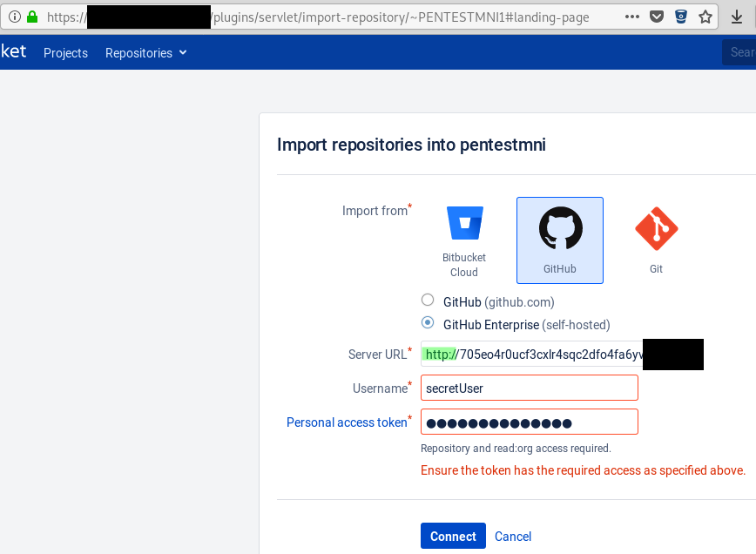Viewport: 756px width, 554px height.
Task: Select Bitbucket Cloud as import source
Action: click(x=464, y=240)
